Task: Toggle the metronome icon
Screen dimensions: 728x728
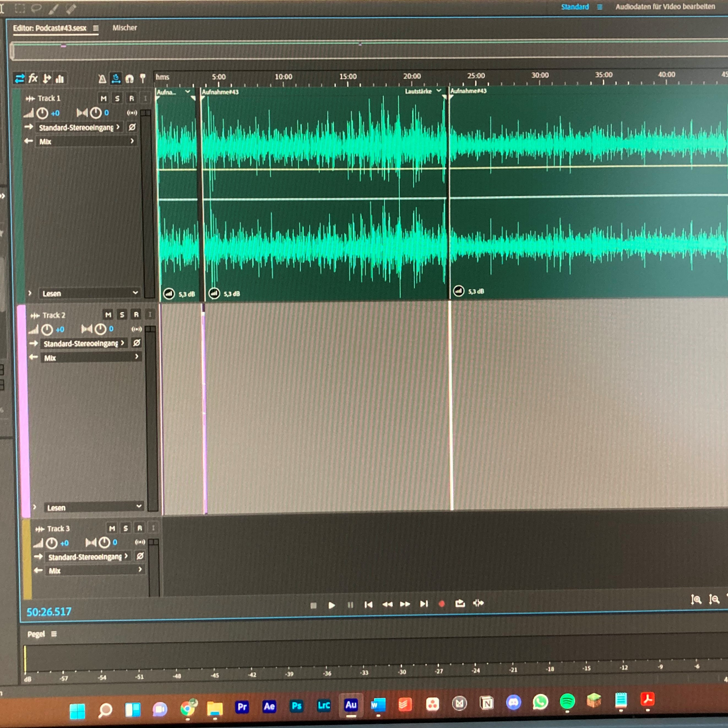Action: tap(102, 79)
